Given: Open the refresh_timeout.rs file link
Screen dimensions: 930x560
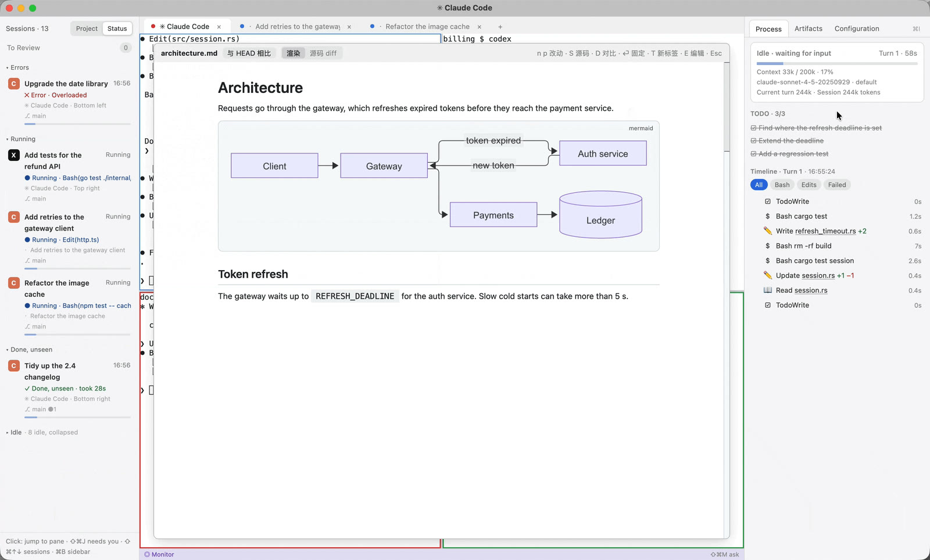Looking at the screenshot, I should click(x=825, y=231).
